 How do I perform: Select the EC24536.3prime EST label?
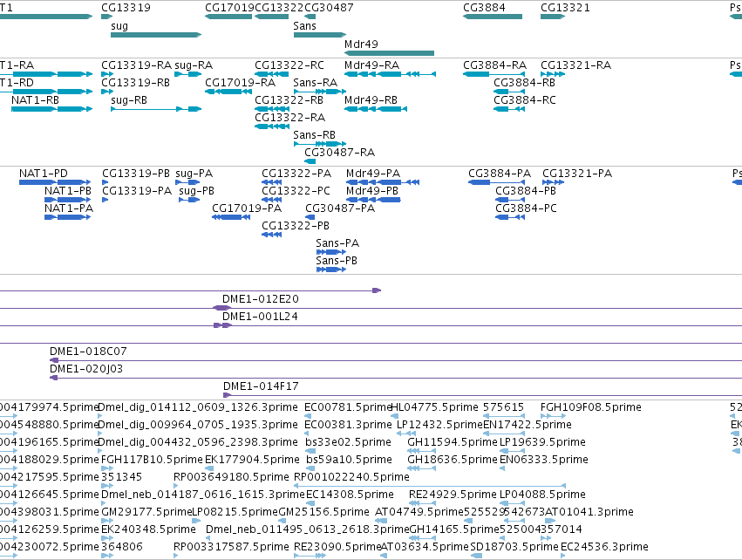[x=604, y=547]
